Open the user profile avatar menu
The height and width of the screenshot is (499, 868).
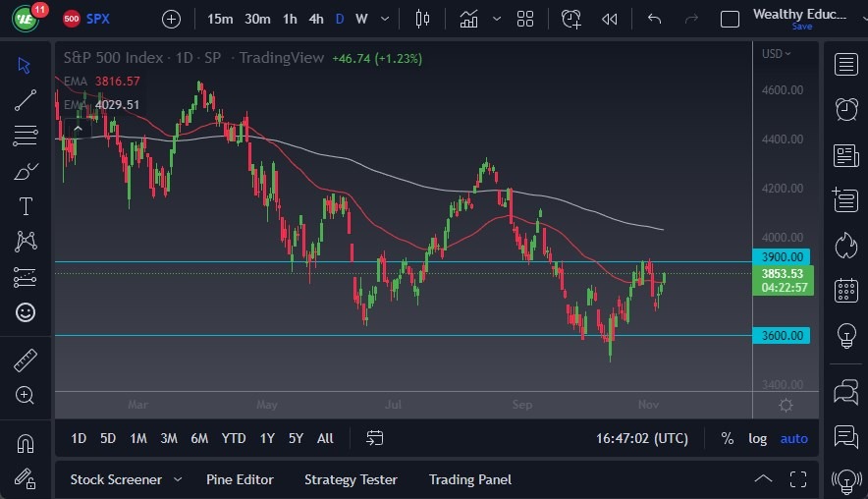[25, 20]
